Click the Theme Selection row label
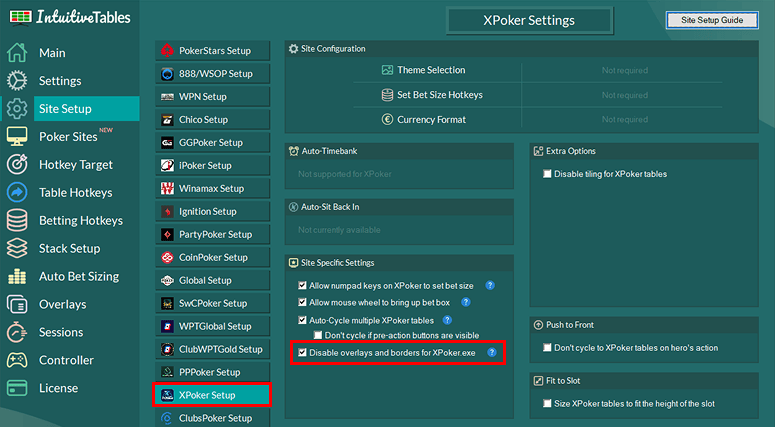The height and width of the screenshot is (427, 775). (431, 70)
